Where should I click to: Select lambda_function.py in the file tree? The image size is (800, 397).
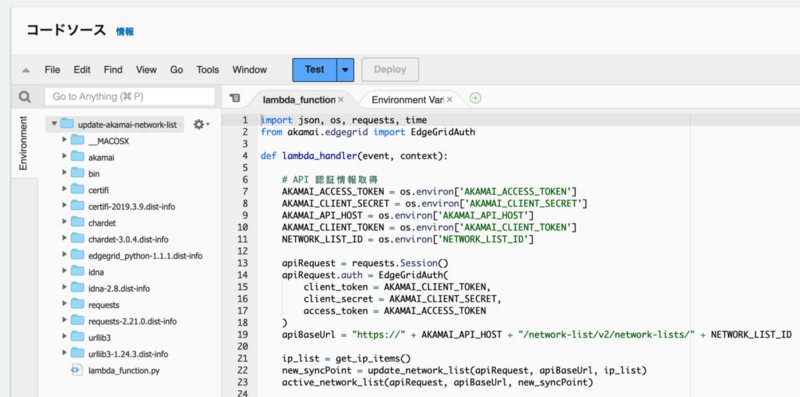point(124,371)
